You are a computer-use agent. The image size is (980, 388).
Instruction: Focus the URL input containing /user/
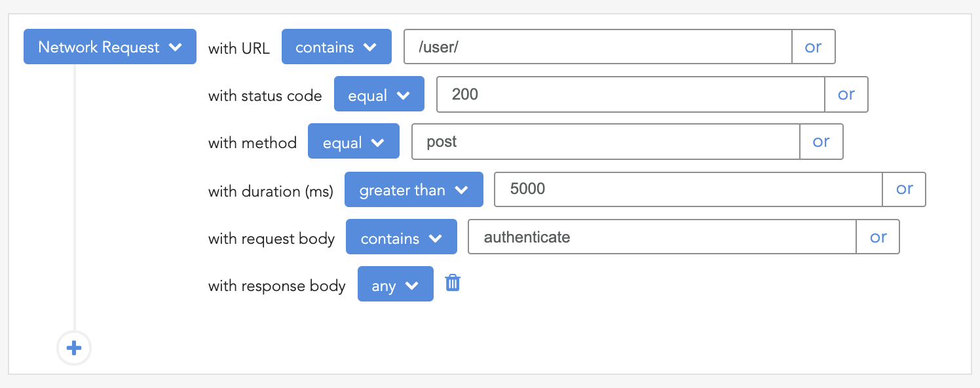597,47
